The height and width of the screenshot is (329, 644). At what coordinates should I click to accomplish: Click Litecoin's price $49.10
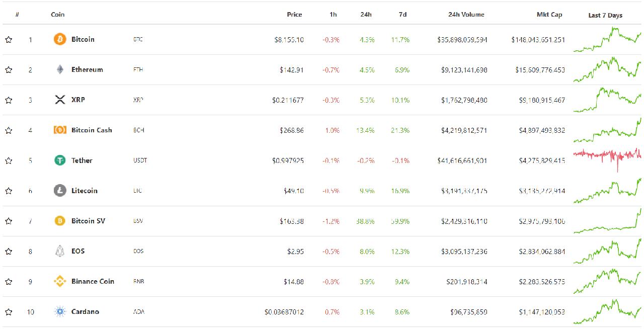pos(294,191)
